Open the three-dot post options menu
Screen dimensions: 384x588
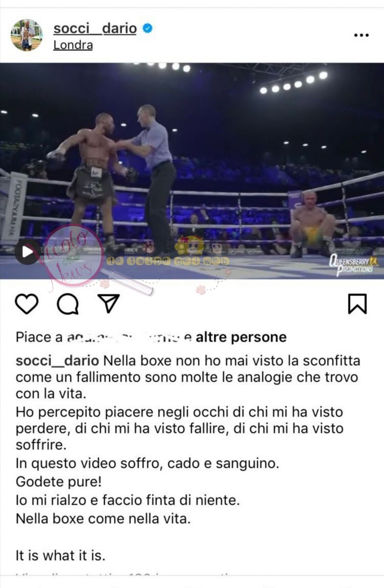(361, 35)
